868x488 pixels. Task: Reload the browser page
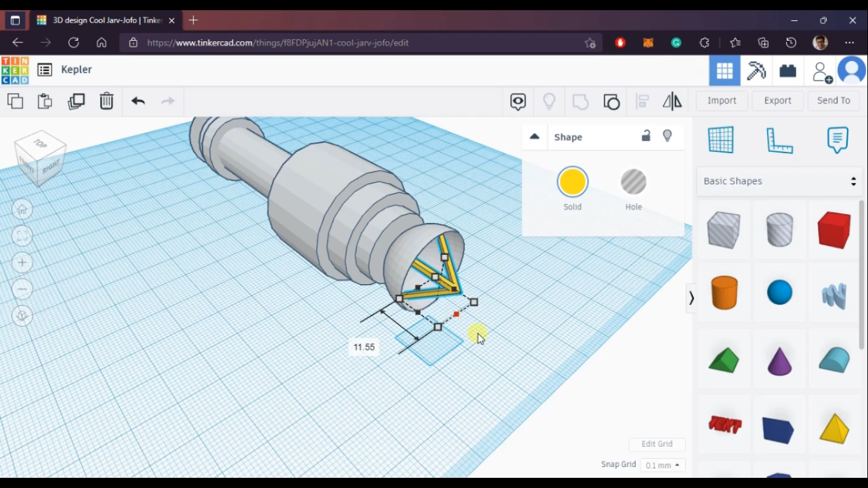(74, 43)
